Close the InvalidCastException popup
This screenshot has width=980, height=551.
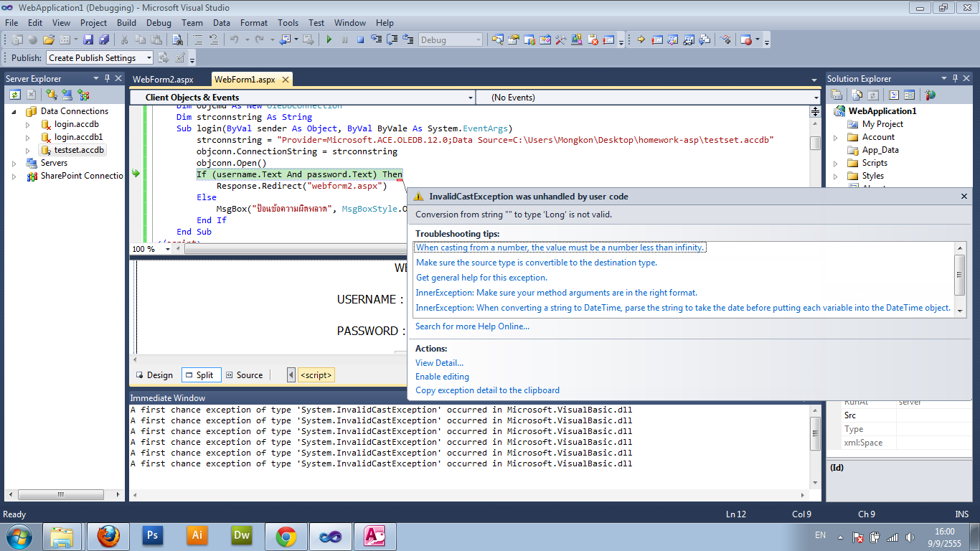(964, 196)
